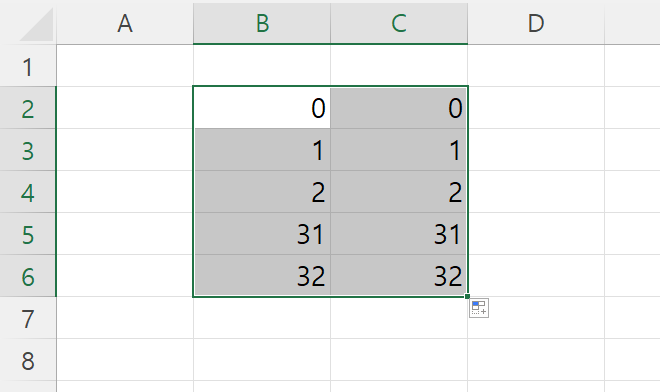Open the Quick Analysis button
Screen dimensions: 660x392
pos(479,308)
